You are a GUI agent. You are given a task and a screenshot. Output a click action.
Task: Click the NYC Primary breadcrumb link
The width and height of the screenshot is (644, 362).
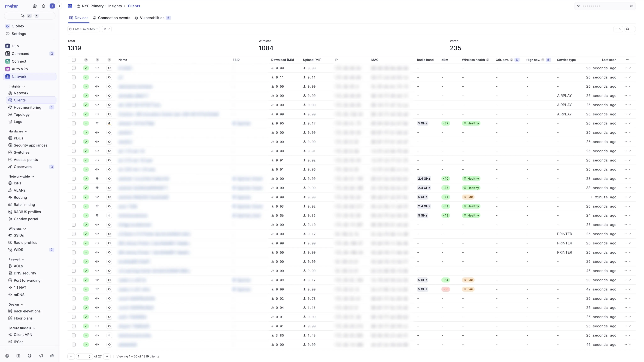click(92, 6)
